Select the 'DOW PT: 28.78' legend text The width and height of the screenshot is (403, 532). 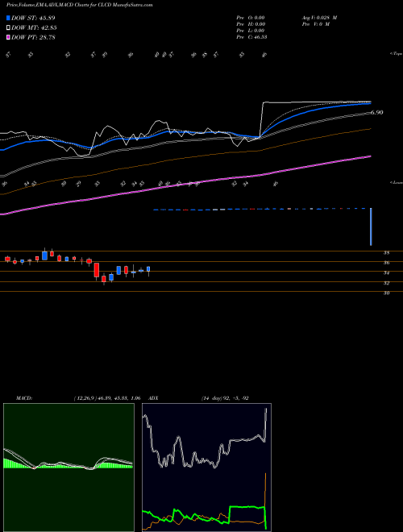pyautogui.click(x=33, y=37)
